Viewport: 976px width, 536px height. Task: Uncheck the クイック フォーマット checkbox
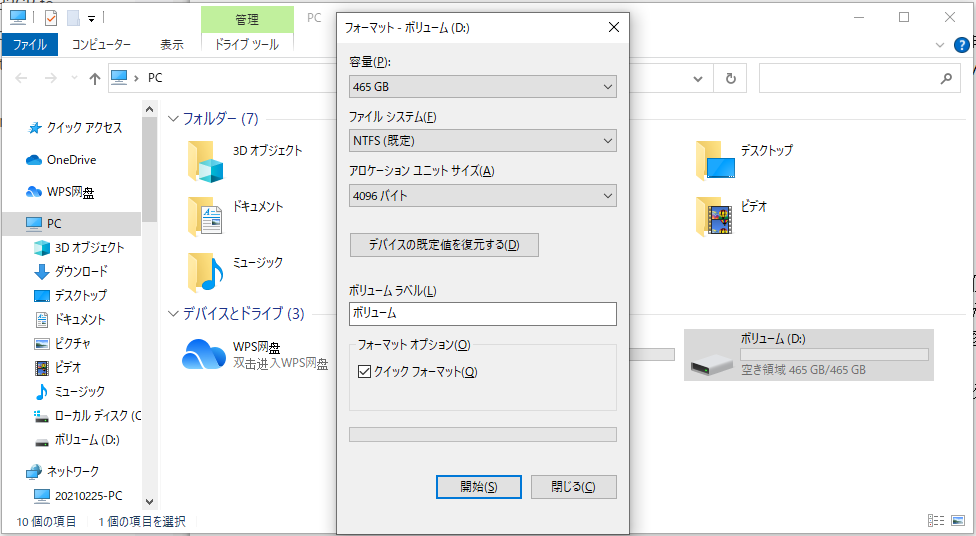tap(364, 372)
